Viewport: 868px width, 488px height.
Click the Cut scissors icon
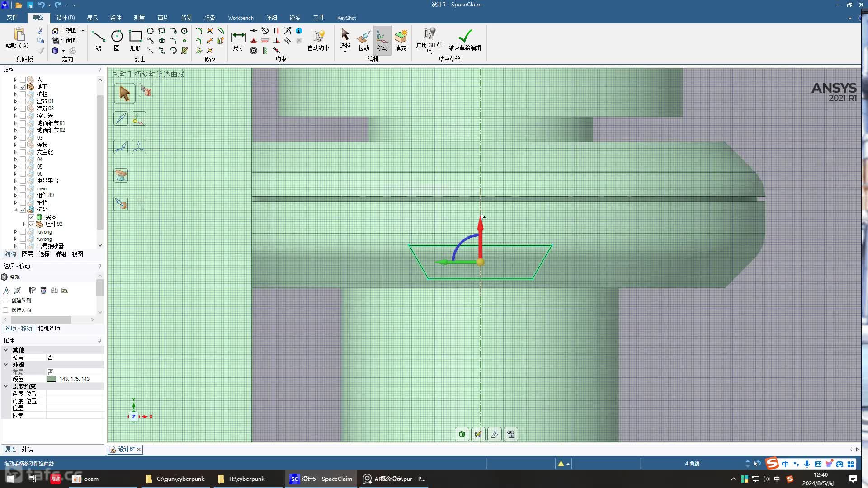(40, 31)
